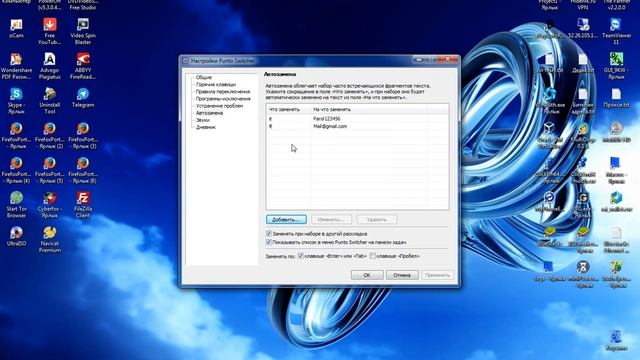Click the Изменить... button
The image size is (640, 360).
(x=331, y=220)
